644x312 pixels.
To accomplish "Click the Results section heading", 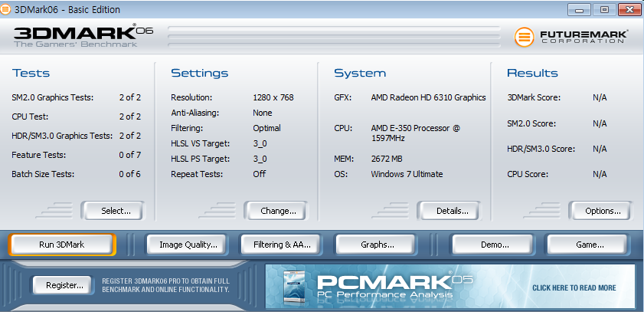I will [x=532, y=73].
